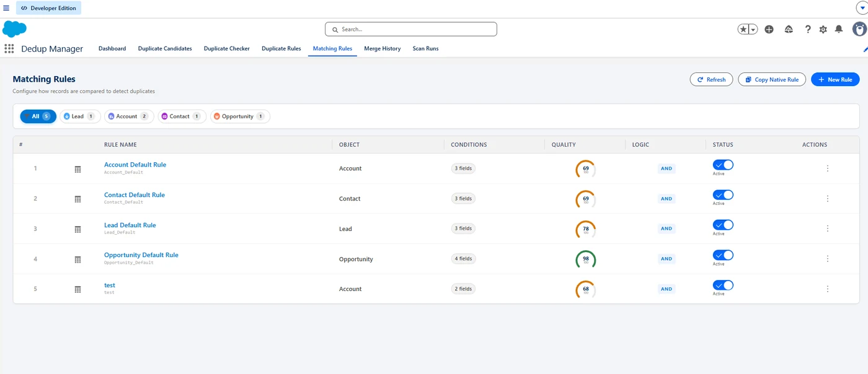Viewport: 868px width, 374px height.
Task: Click the Trailhead guidance icon in header
Action: [x=789, y=29]
